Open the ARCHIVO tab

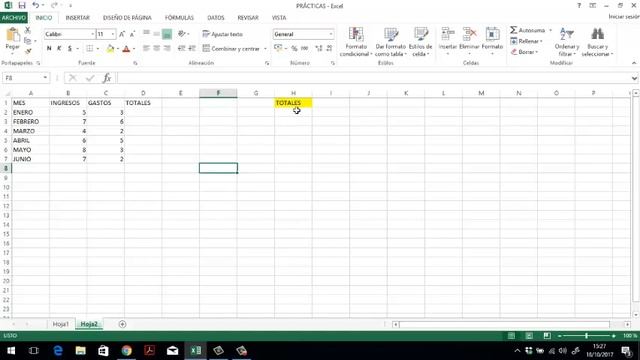[x=14, y=18]
